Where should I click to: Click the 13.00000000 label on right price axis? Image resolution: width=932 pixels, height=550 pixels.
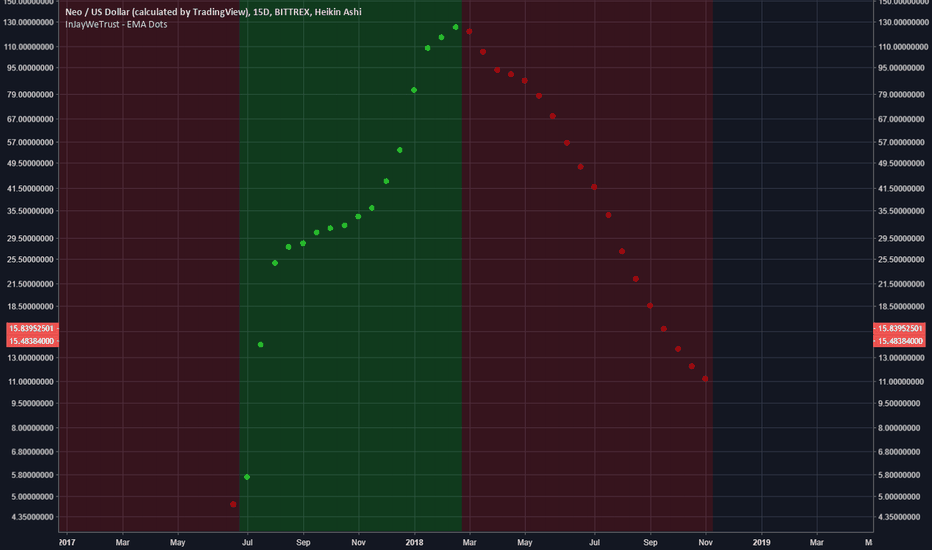(x=902, y=358)
